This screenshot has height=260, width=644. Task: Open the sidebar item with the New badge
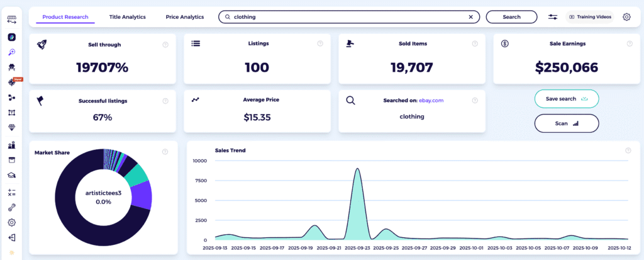point(11,82)
